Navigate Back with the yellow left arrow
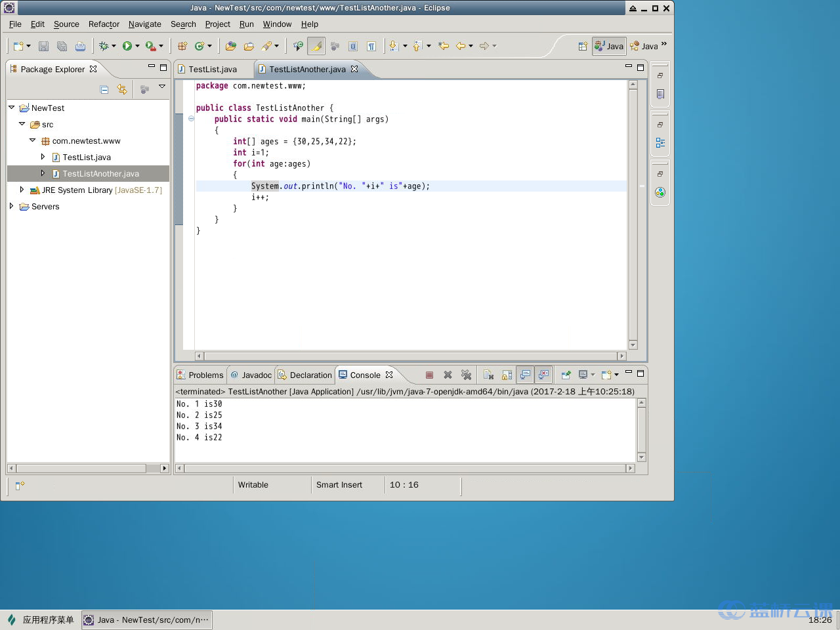The width and height of the screenshot is (840, 630). [x=461, y=46]
